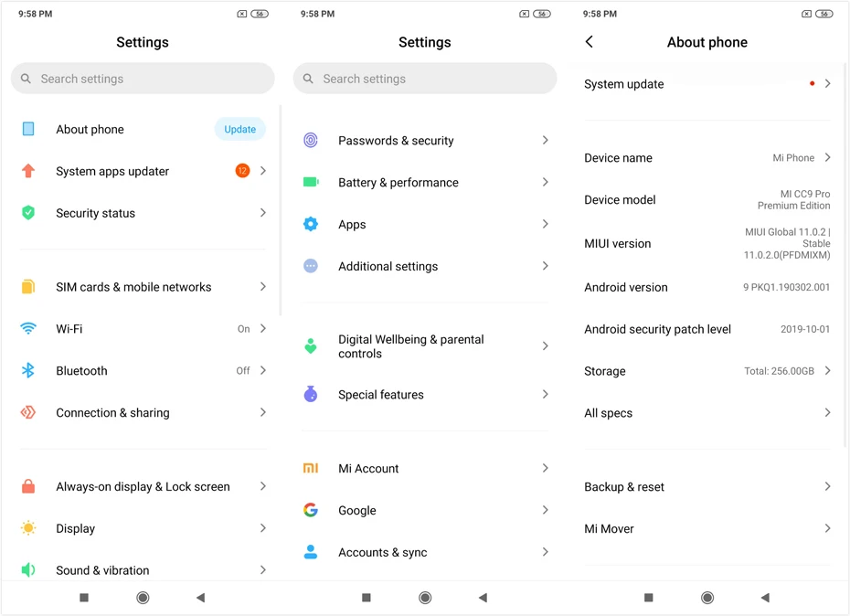Tap the System apps updater arrow icon
The height and width of the screenshot is (616, 850).
28,171
